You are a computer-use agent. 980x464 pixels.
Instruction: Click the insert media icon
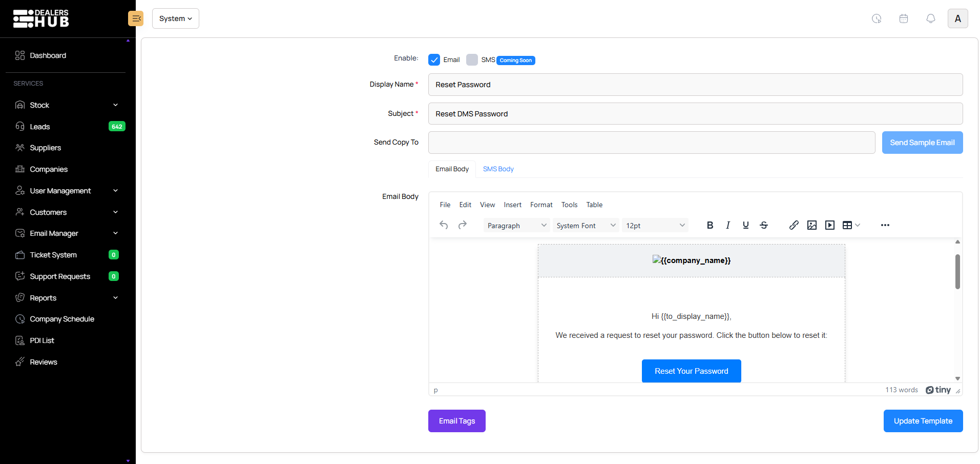click(x=829, y=225)
